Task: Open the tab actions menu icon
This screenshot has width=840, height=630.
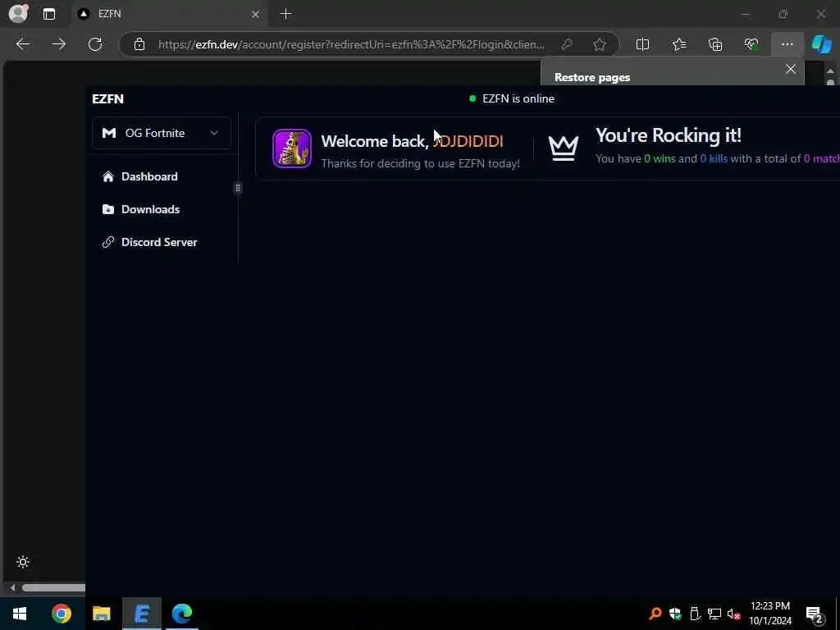Action: tap(48, 14)
